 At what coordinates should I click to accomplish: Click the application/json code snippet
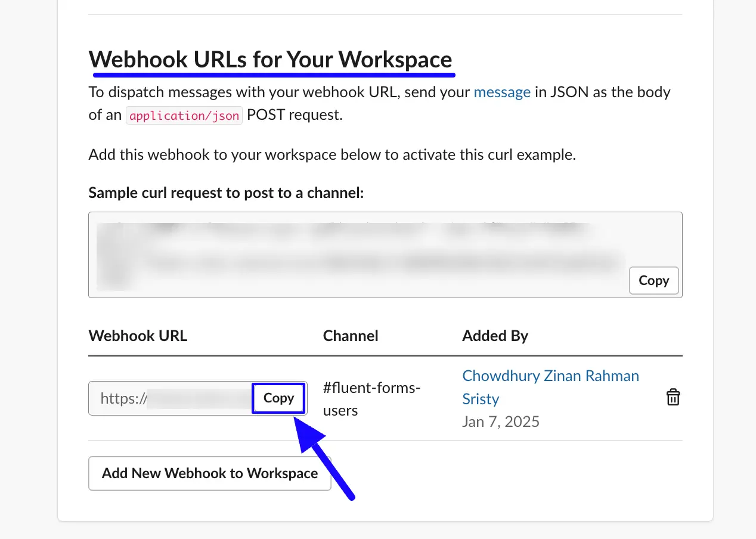click(184, 115)
